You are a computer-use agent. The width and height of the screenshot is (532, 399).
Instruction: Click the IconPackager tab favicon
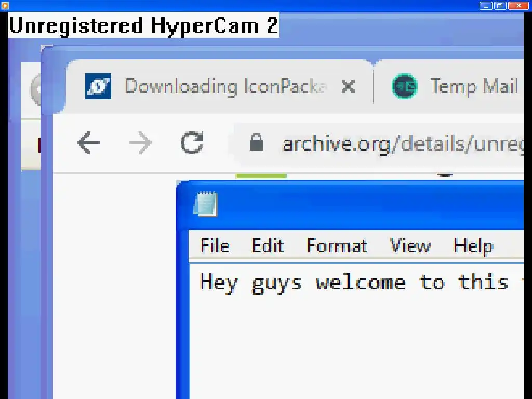click(x=98, y=86)
